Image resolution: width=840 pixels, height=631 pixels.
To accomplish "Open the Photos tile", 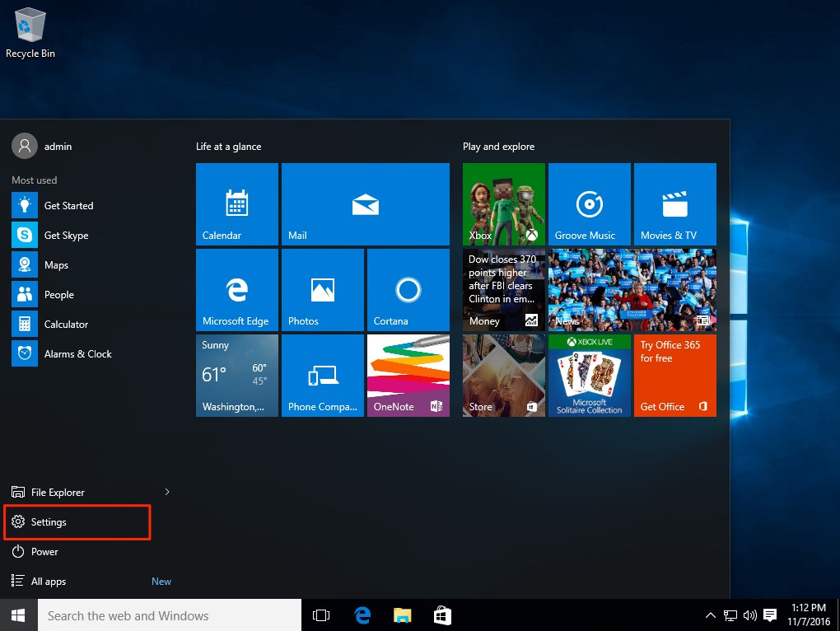I will (322, 289).
